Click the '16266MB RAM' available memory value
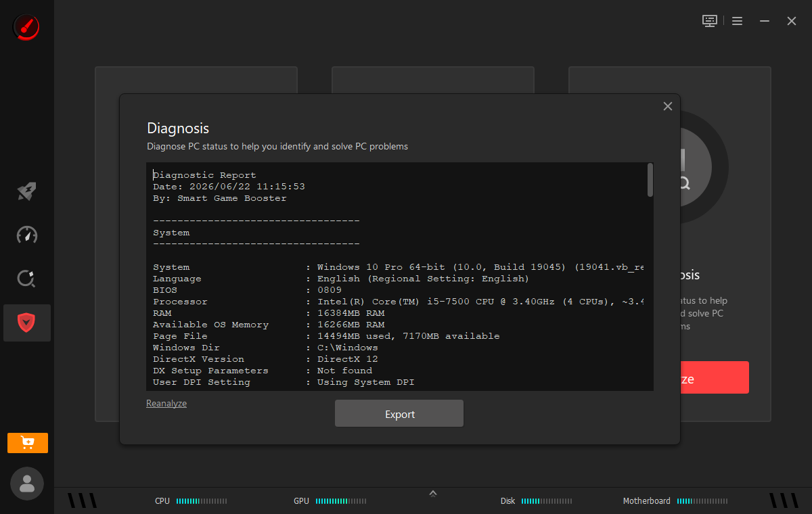Viewport: 812px width, 514px height. click(x=351, y=325)
